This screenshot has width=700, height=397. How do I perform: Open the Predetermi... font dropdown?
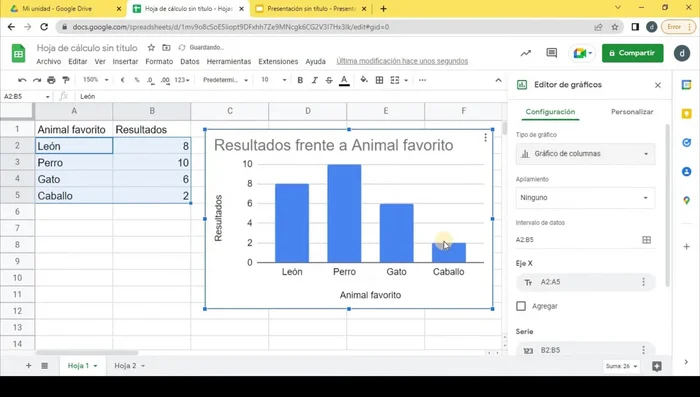(225, 80)
